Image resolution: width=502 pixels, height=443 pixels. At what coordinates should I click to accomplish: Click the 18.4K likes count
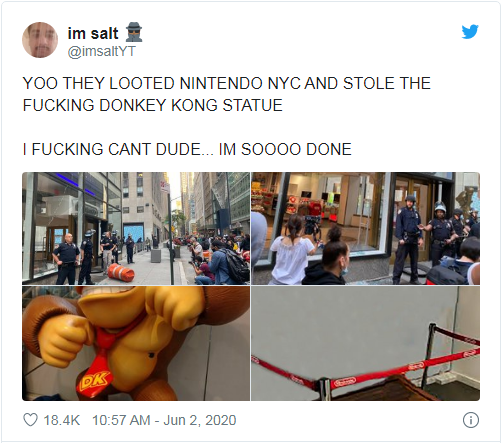[62, 420]
